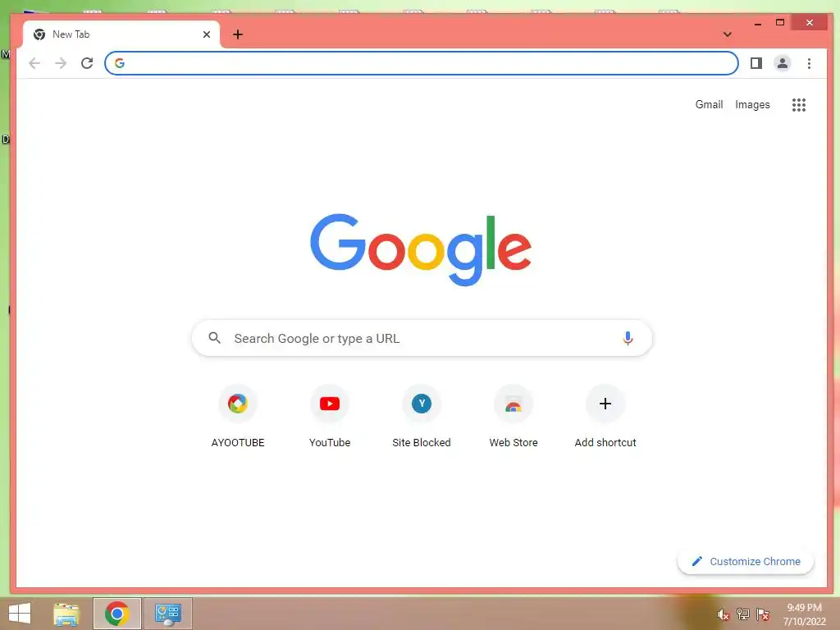The width and height of the screenshot is (840, 630).
Task: Click the Google icon in address bar
Action: (x=120, y=63)
